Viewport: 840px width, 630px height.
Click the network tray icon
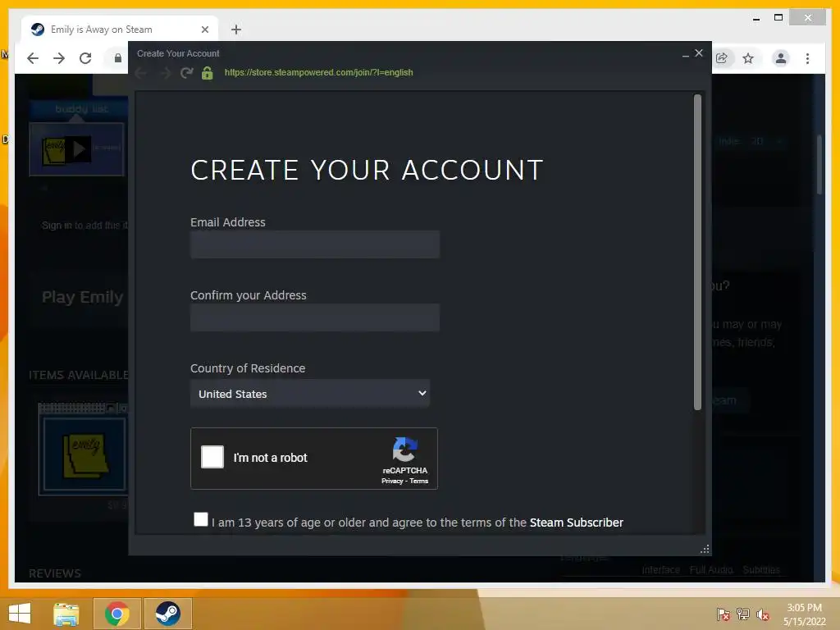[742, 614]
